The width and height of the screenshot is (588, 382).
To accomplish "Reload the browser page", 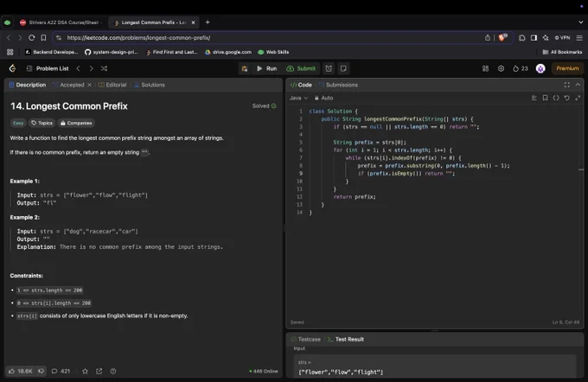I will tap(31, 38).
